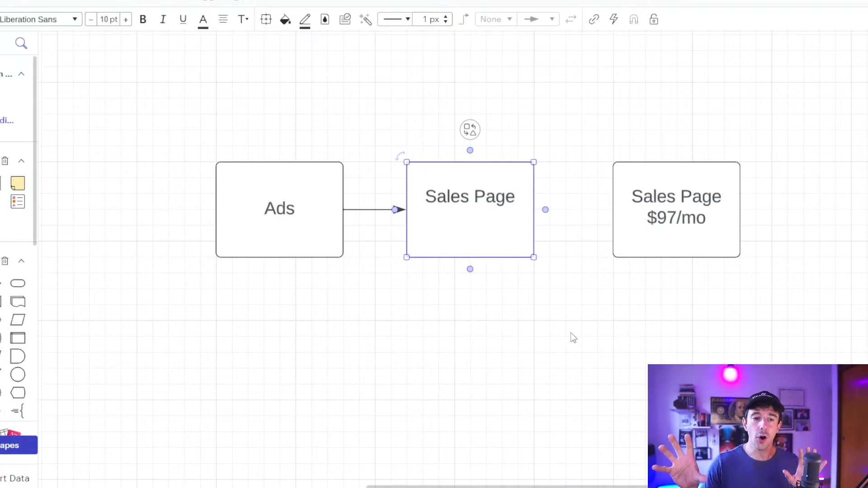Select the D-shaped delay shape

tap(18, 357)
